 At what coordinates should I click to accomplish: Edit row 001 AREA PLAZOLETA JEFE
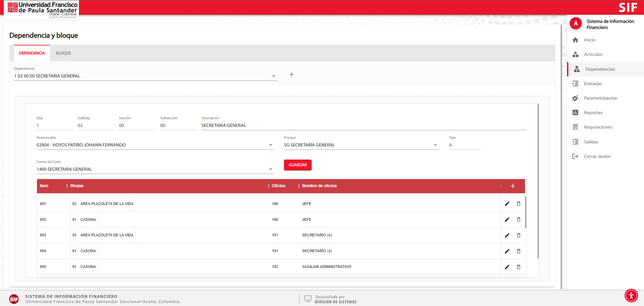coord(507,204)
